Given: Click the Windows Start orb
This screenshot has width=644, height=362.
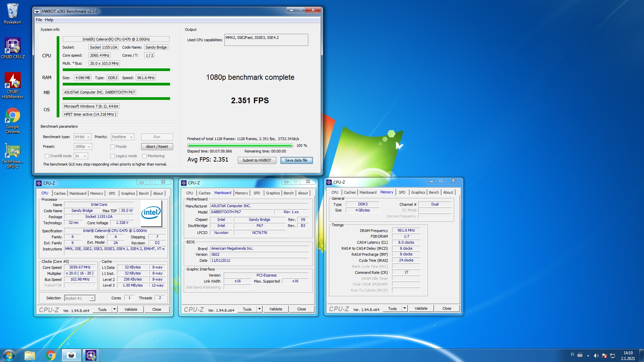Looking at the screenshot, I should (9, 355).
